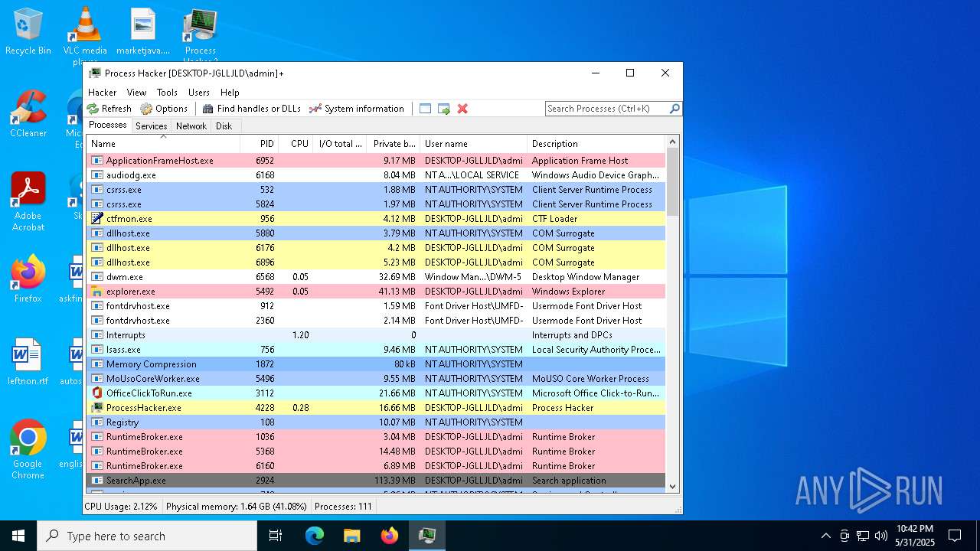
Task: Open System information from toolbar
Action: [x=356, y=109]
